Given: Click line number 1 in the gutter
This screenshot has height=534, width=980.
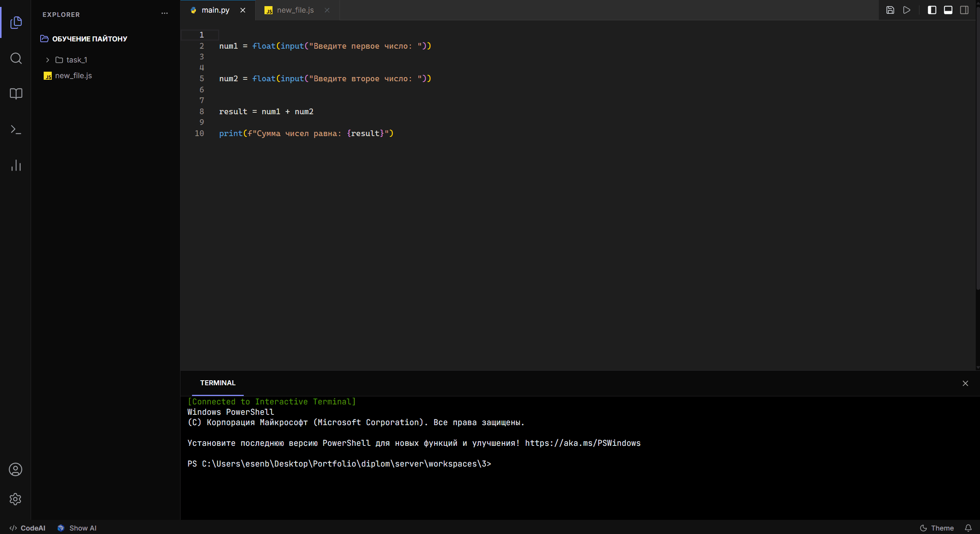Looking at the screenshot, I should 202,35.
